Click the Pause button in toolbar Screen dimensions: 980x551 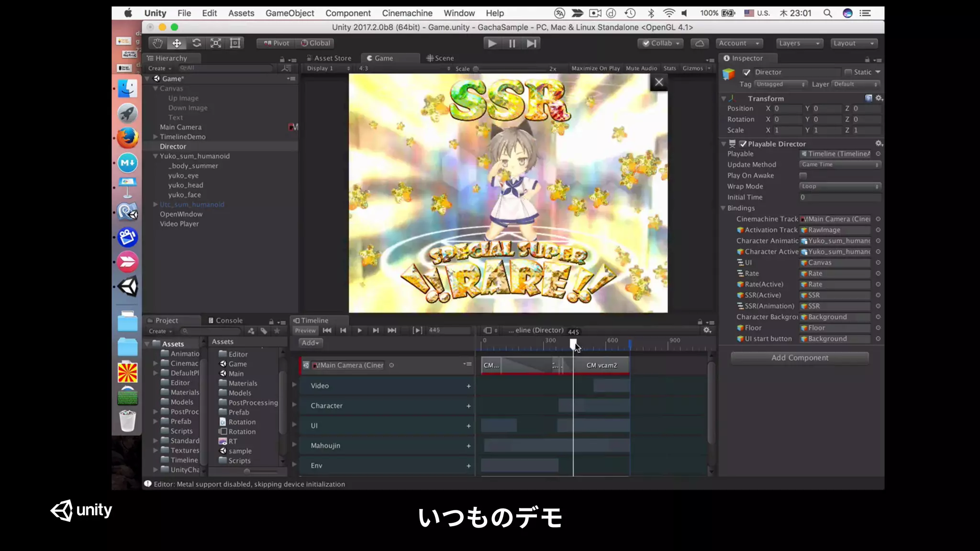point(512,44)
